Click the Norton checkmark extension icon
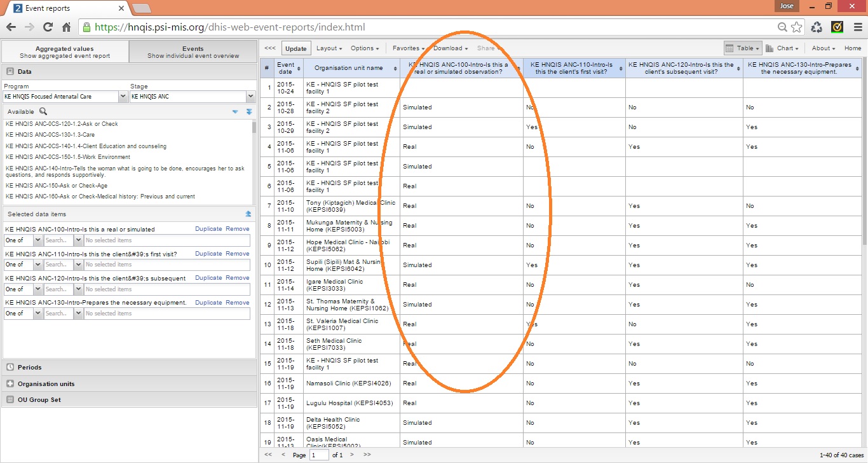Image resolution: width=868 pixels, height=463 pixels. pyautogui.click(x=837, y=27)
